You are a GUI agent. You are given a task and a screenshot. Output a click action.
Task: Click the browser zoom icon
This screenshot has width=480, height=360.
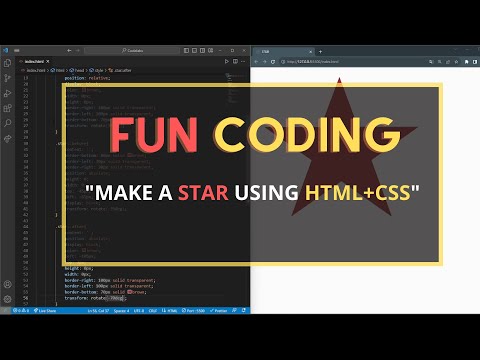[440, 62]
